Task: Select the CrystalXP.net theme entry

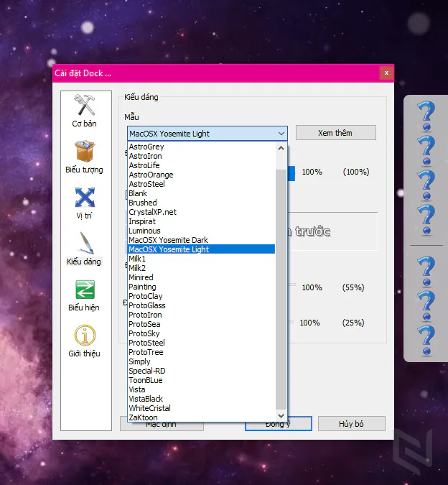Action: [201, 212]
